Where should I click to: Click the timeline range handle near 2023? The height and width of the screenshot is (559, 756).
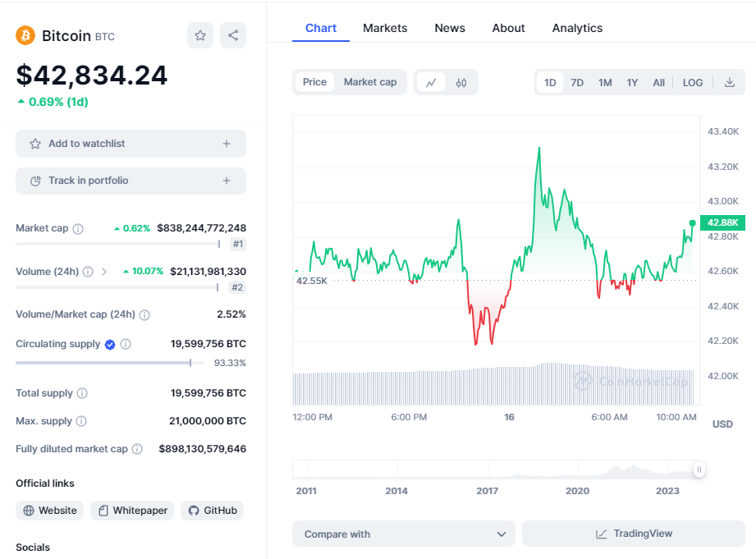point(699,470)
